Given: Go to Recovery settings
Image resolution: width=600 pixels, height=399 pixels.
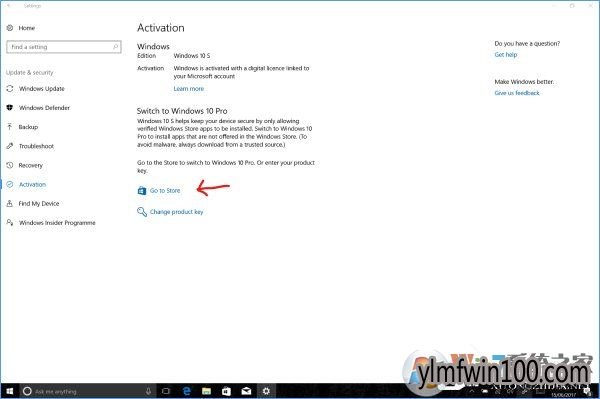Looking at the screenshot, I should [x=24, y=165].
